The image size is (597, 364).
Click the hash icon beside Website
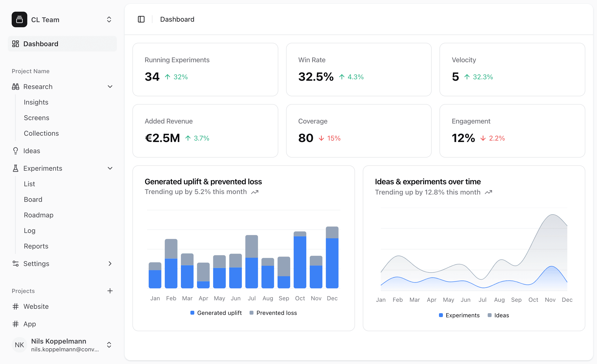[16, 306]
